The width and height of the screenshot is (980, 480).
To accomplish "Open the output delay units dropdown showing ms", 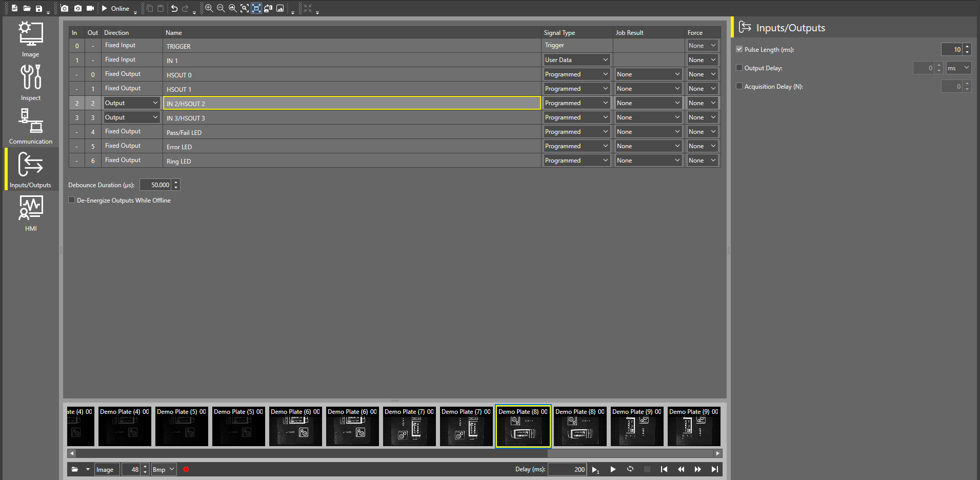I will (958, 67).
